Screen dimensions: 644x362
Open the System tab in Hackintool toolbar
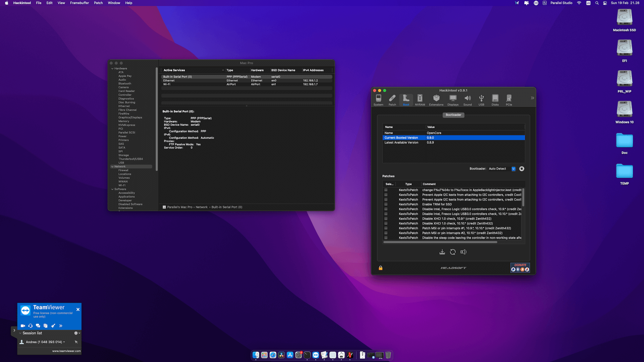[x=378, y=100]
